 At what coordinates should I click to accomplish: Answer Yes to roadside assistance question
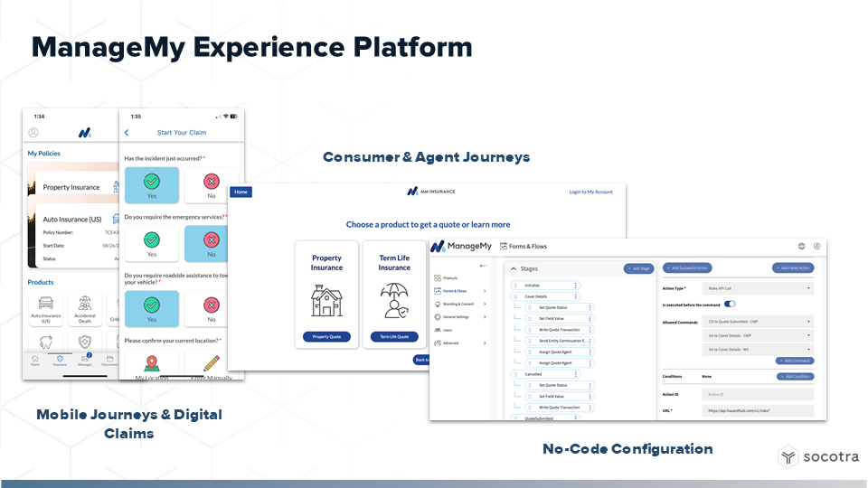click(x=152, y=309)
